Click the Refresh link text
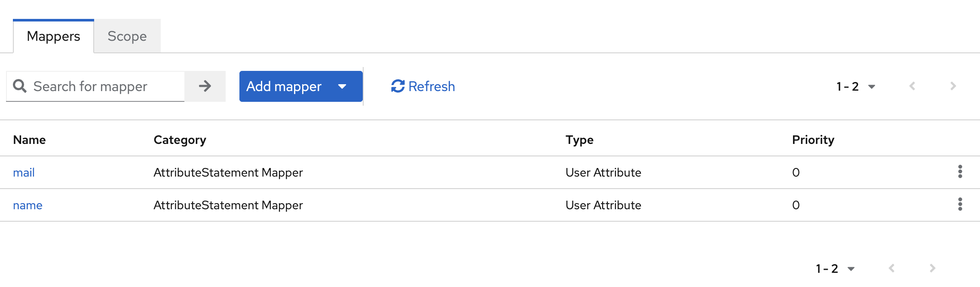 pyautogui.click(x=432, y=86)
